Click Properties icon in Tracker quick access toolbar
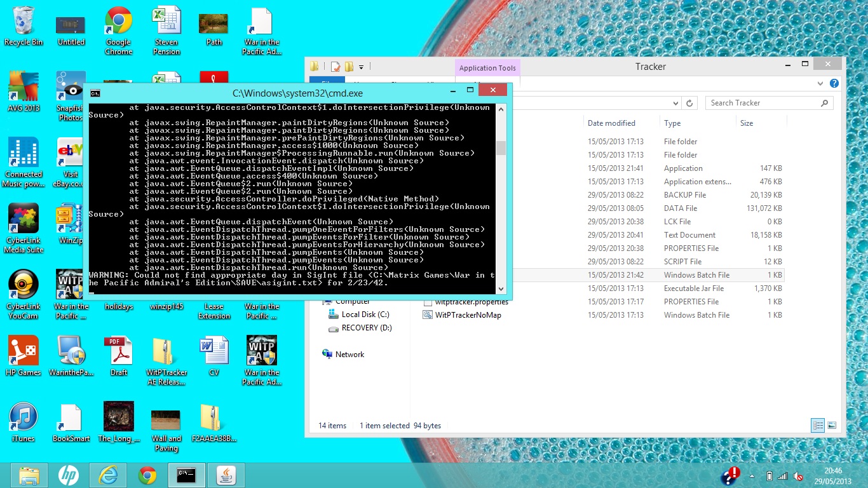868x488 pixels. pos(336,67)
